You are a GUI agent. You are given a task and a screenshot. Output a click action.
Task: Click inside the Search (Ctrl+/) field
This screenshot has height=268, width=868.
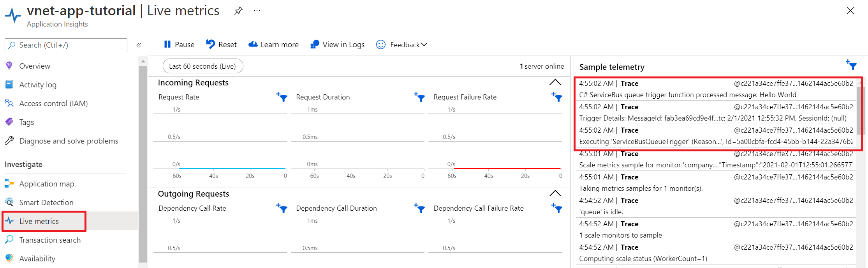pyautogui.click(x=65, y=45)
